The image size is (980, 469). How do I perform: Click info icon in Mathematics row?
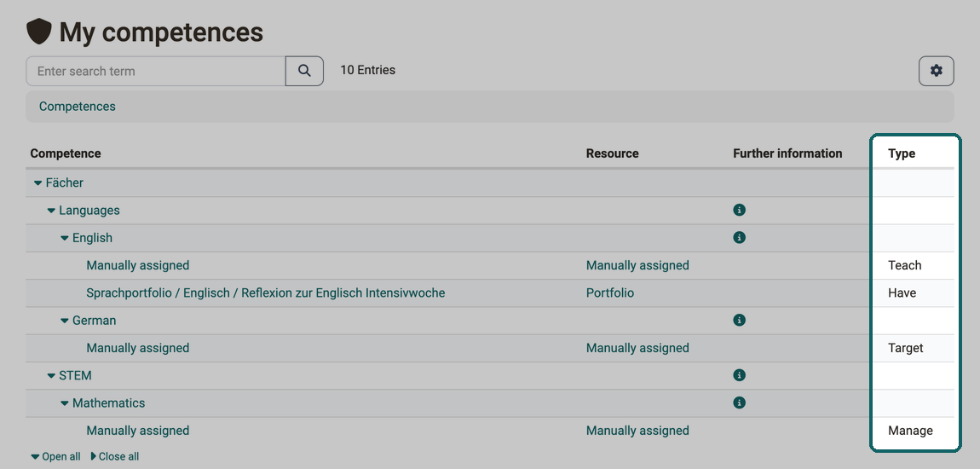pyautogui.click(x=740, y=402)
